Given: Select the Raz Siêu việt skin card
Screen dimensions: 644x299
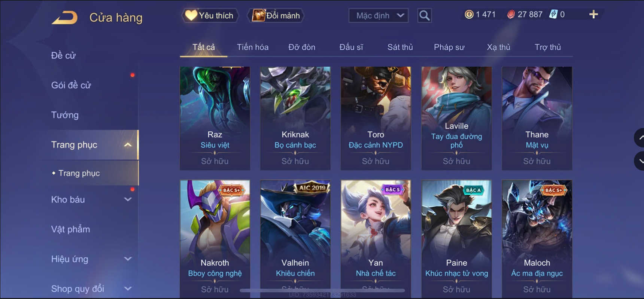Looking at the screenshot, I should (215, 118).
